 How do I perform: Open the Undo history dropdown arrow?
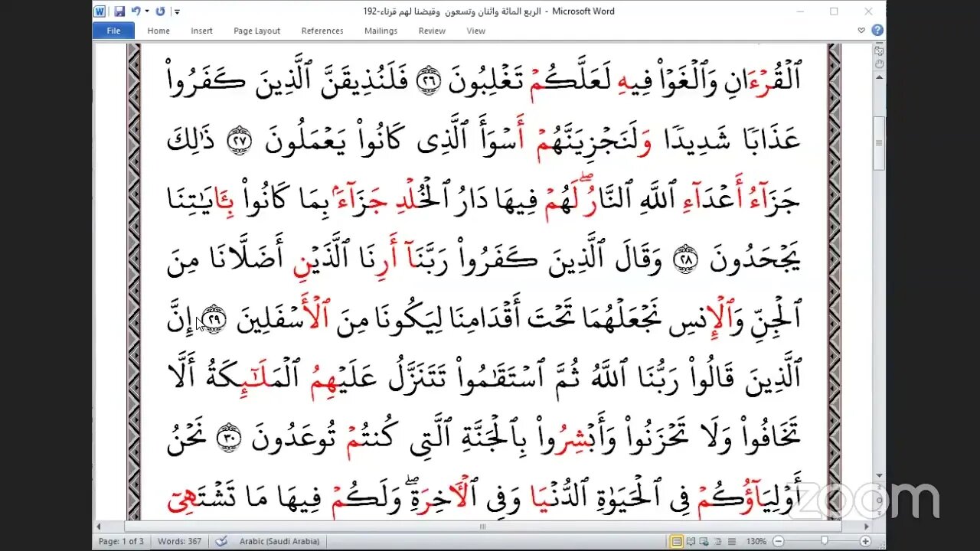coord(145,11)
